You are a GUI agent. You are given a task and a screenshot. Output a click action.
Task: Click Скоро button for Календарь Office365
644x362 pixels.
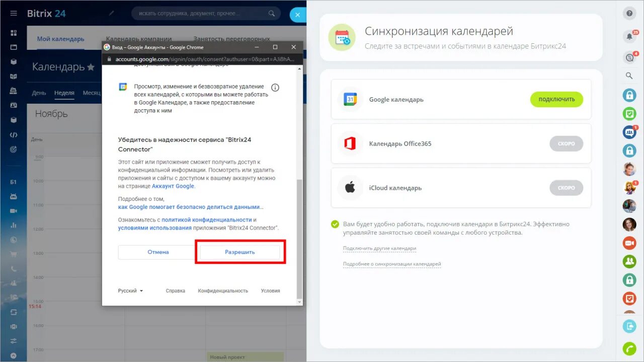(566, 143)
